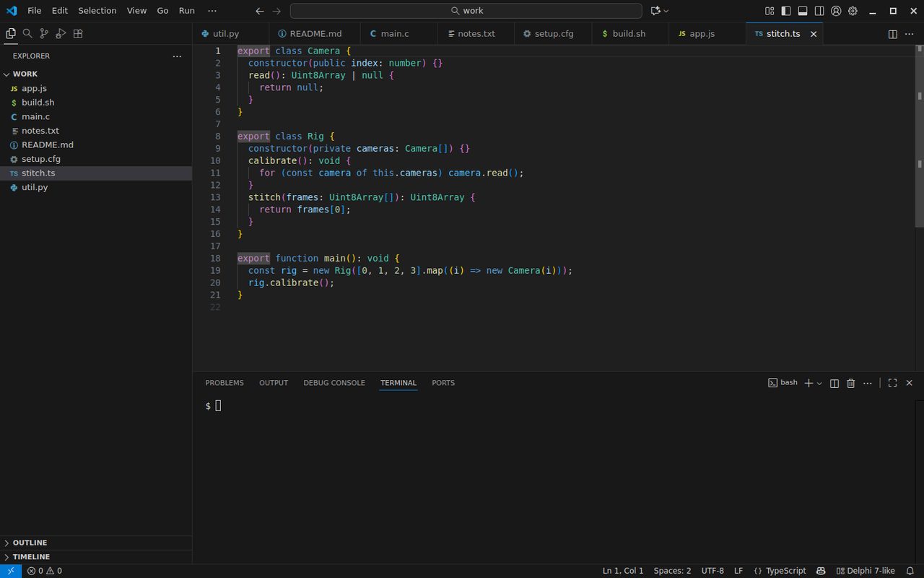Switch to the Problems panel tab
This screenshot has width=924, height=578.
coord(225,383)
